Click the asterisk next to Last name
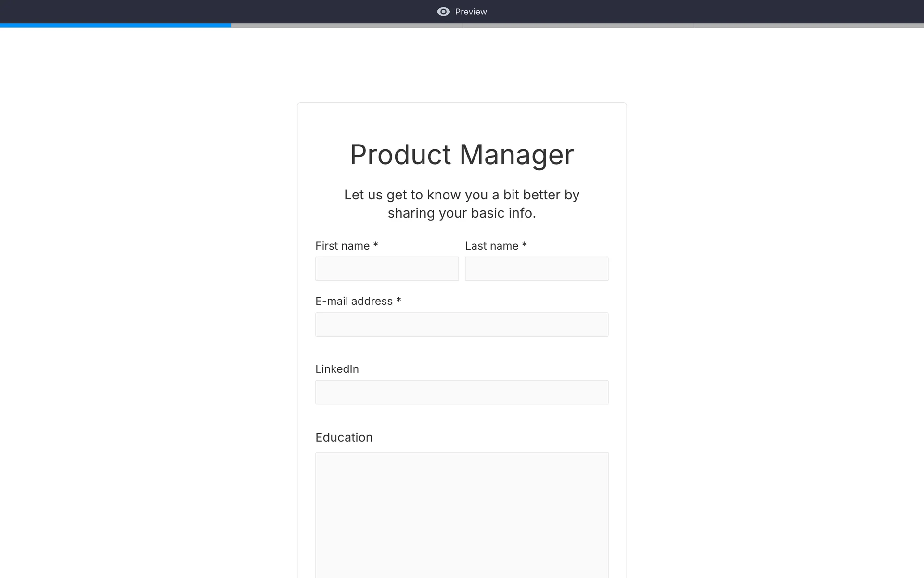The height and width of the screenshot is (578, 924). click(x=525, y=245)
